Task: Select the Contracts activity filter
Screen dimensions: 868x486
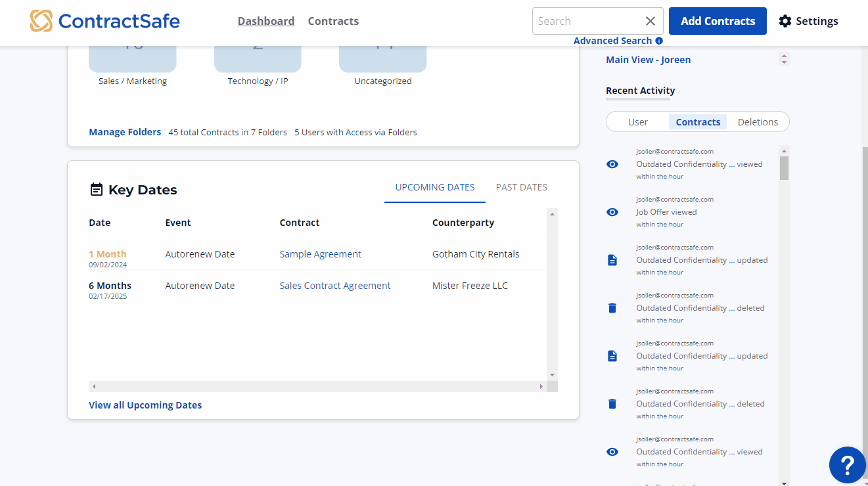Action: (x=698, y=122)
